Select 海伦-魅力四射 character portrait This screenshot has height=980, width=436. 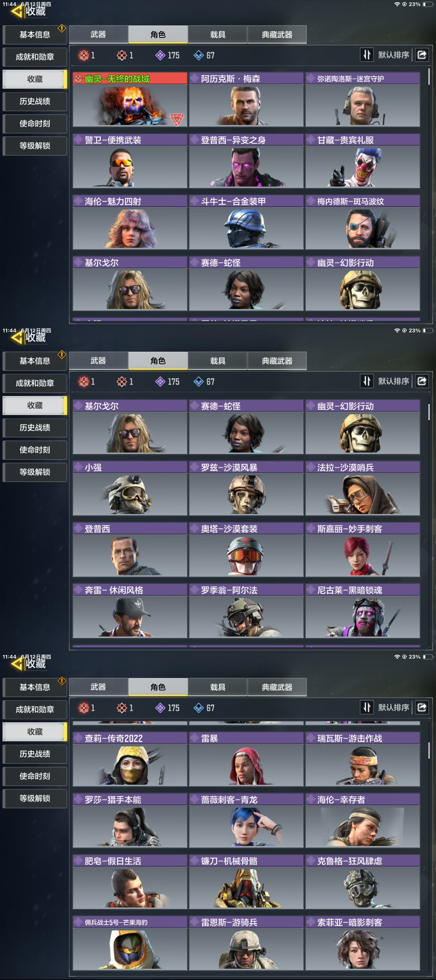(x=130, y=222)
